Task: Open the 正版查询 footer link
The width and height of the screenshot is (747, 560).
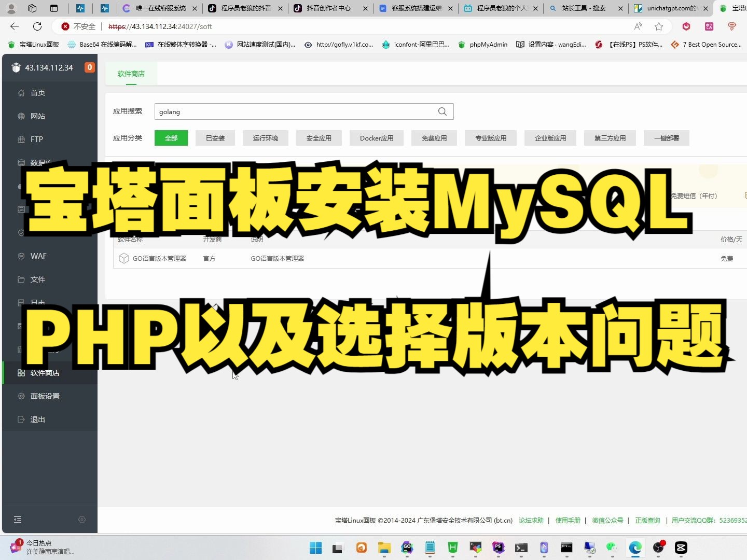Action: point(647,520)
